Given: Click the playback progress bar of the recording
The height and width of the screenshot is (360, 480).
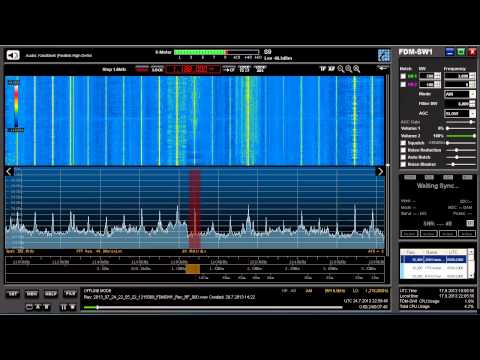Looking at the screenshot, I should (213, 307).
